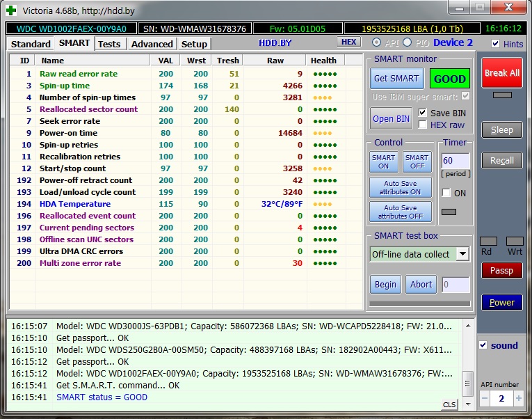Viewport: 532px width, 419px height.
Task: Click the drive serial number field
Action: 195,29
